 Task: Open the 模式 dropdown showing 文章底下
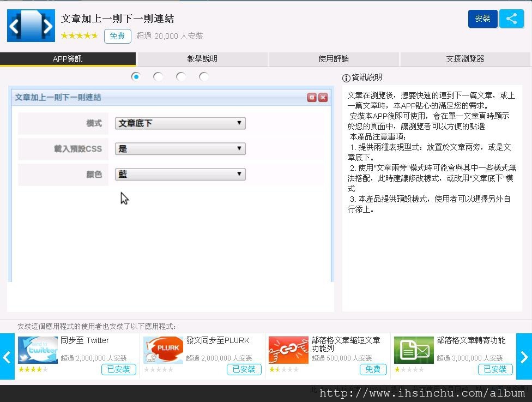coord(180,123)
